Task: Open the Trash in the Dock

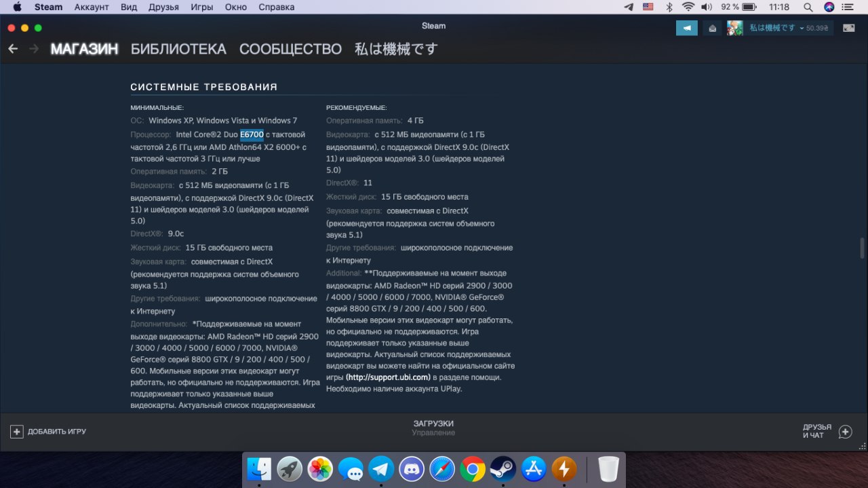Action: pyautogui.click(x=608, y=469)
